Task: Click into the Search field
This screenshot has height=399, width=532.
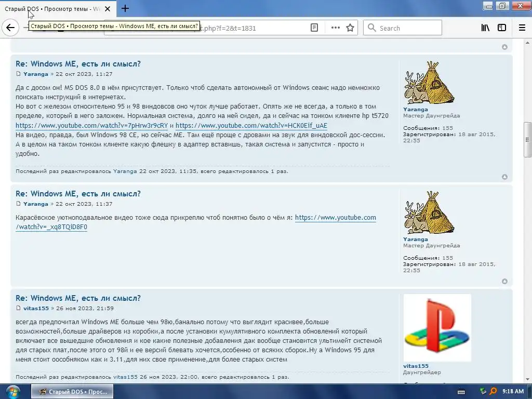Action: point(403,28)
